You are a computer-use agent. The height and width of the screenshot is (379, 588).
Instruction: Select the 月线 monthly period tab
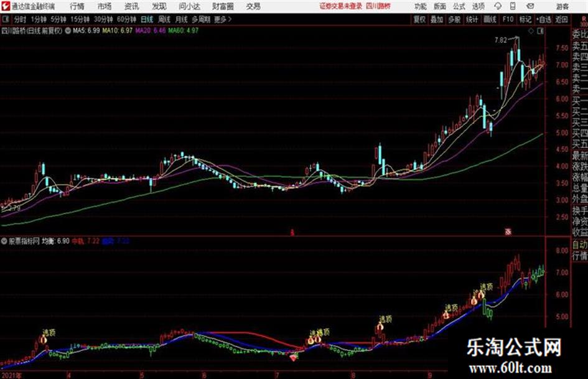[x=182, y=19]
